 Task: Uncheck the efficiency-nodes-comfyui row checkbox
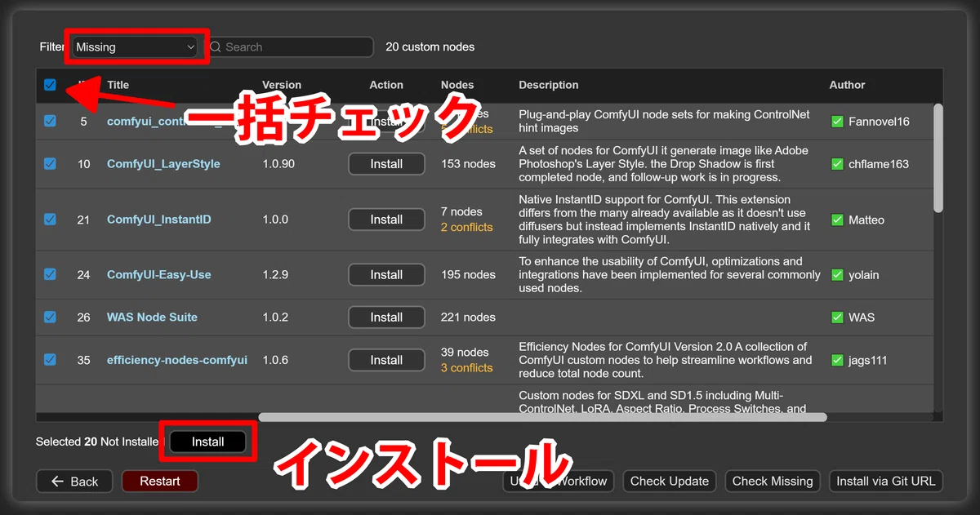[x=50, y=359]
